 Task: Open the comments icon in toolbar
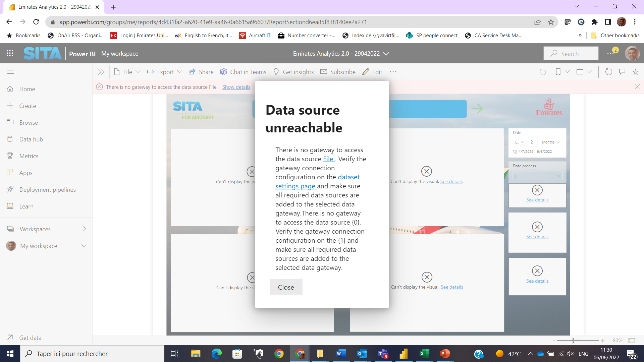tap(622, 72)
